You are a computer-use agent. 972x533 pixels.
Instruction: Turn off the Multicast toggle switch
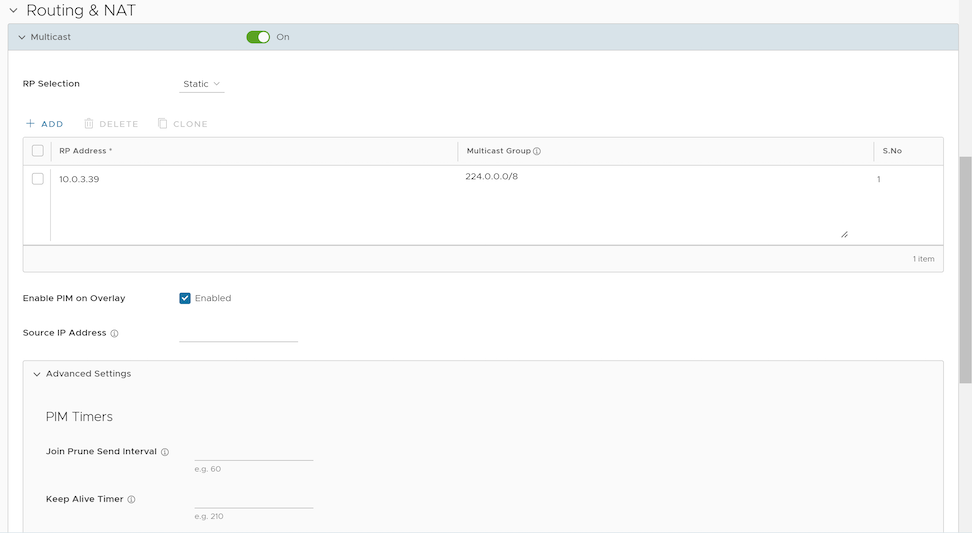pyautogui.click(x=258, y=37)
